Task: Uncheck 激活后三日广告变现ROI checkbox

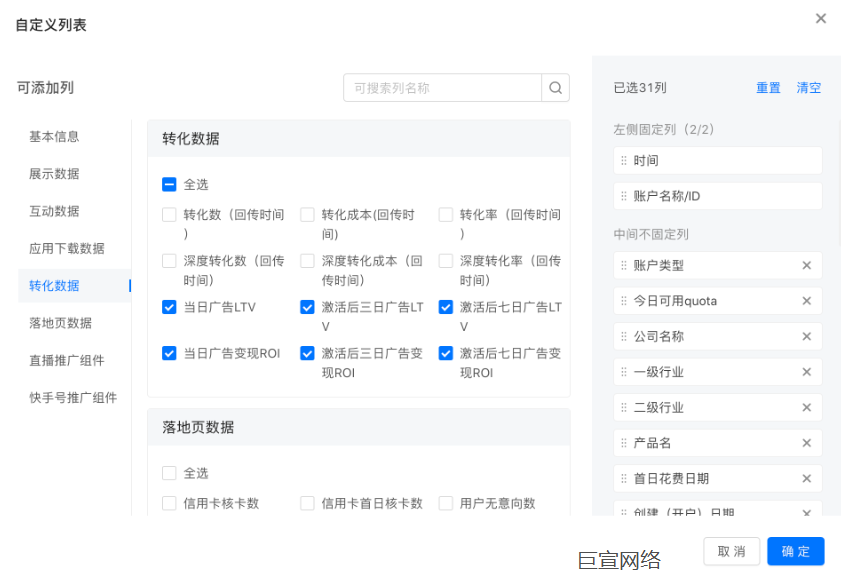Action: [x=307, y=353]
